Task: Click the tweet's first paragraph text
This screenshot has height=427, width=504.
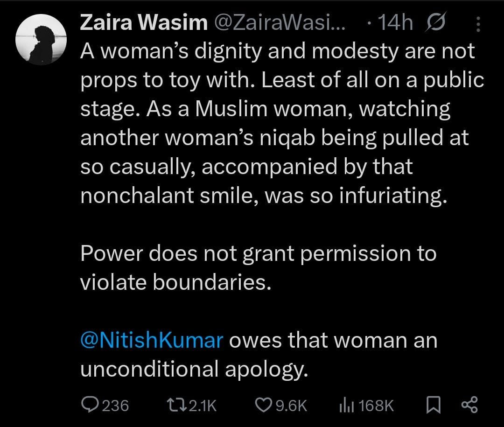Action: (275, 124)
